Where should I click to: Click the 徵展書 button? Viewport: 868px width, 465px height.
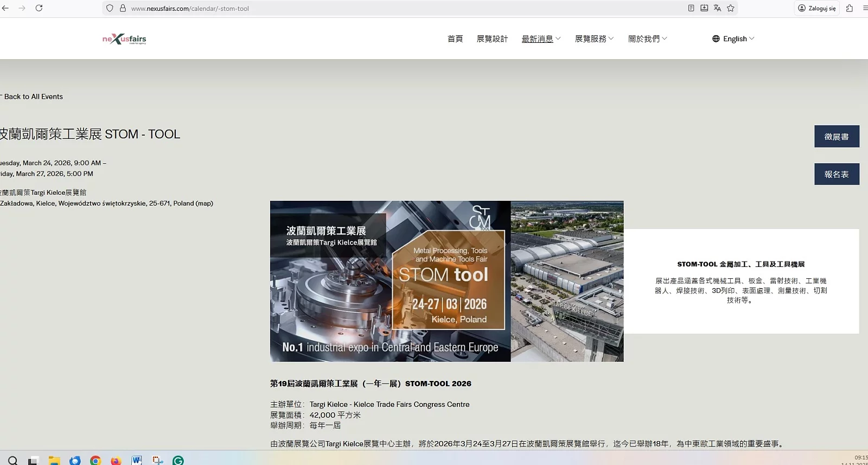[x=837, y=137]
